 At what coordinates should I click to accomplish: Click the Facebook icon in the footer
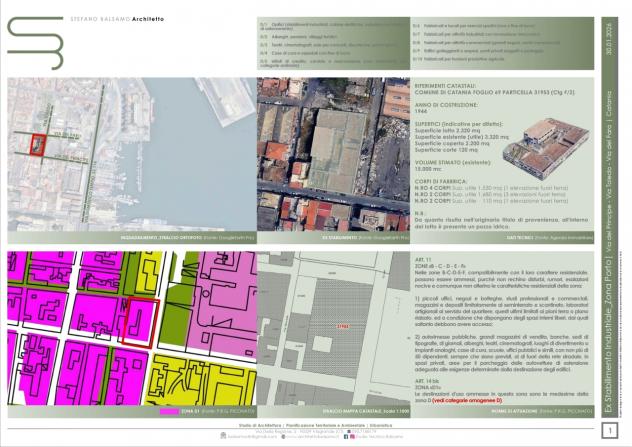(346, 437)
